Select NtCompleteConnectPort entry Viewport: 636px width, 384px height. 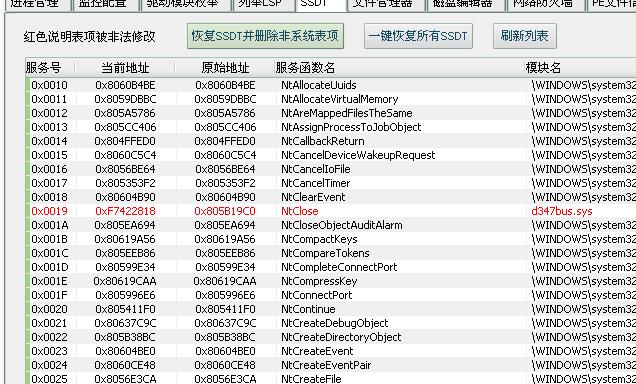coord(339,267)
